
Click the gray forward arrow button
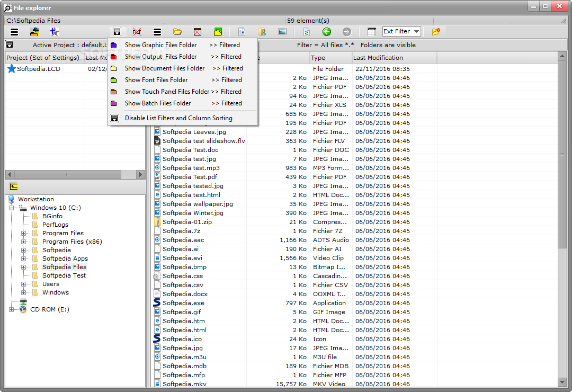(x=347, y=32)
